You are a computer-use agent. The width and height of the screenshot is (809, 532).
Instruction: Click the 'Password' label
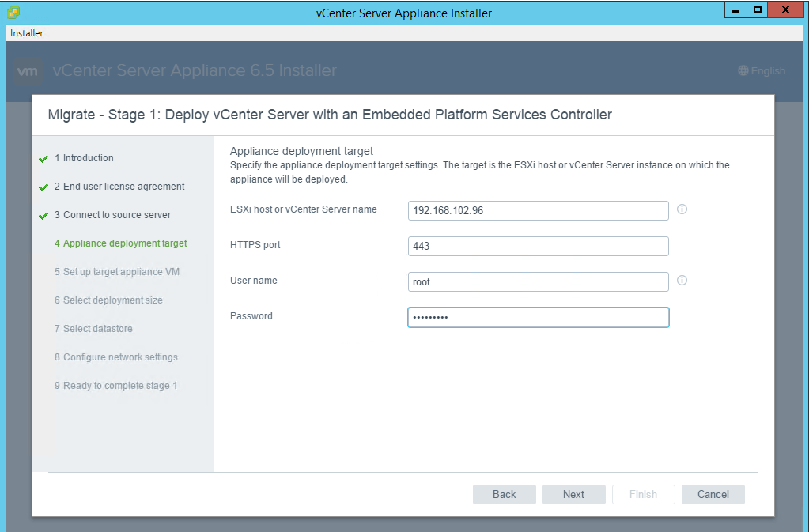coord(251,316)
